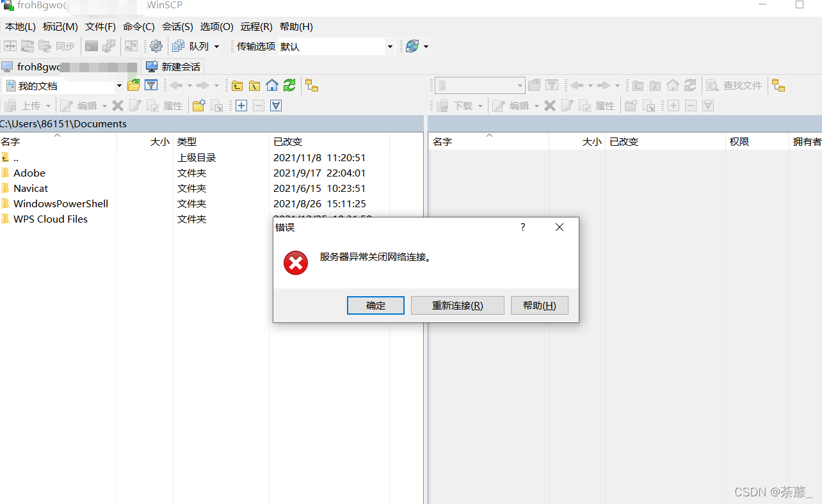Image resolution: width=822 pixels, height=504 pixels.
Task: Click the globe update icon
Action: (x=412, y=46)
